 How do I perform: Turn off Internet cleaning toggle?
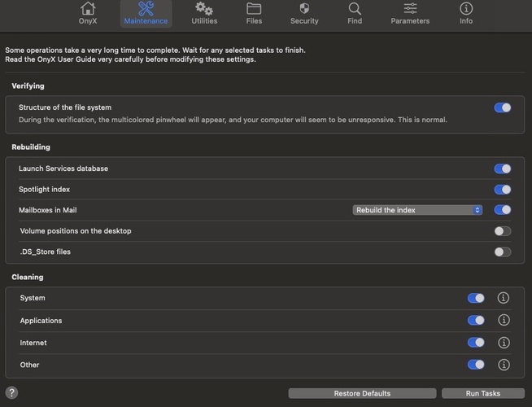[x=476, y=342]
